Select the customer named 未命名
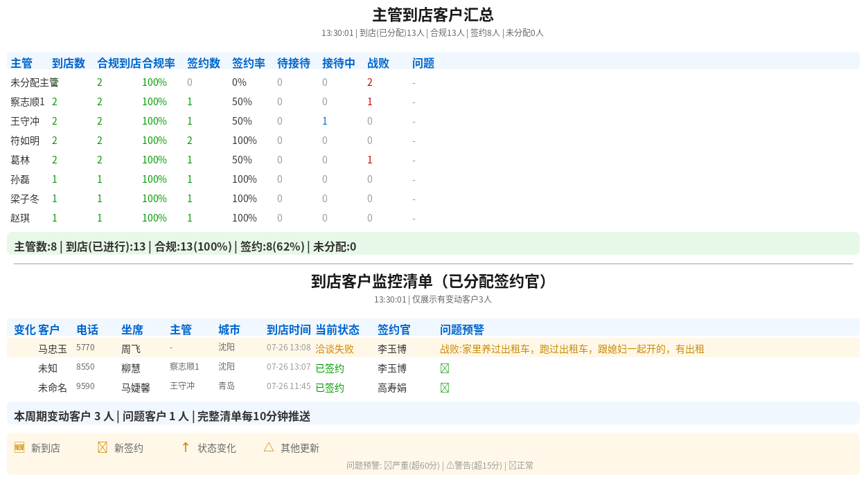Screen dimensions: 866x504 pos(53,388)
